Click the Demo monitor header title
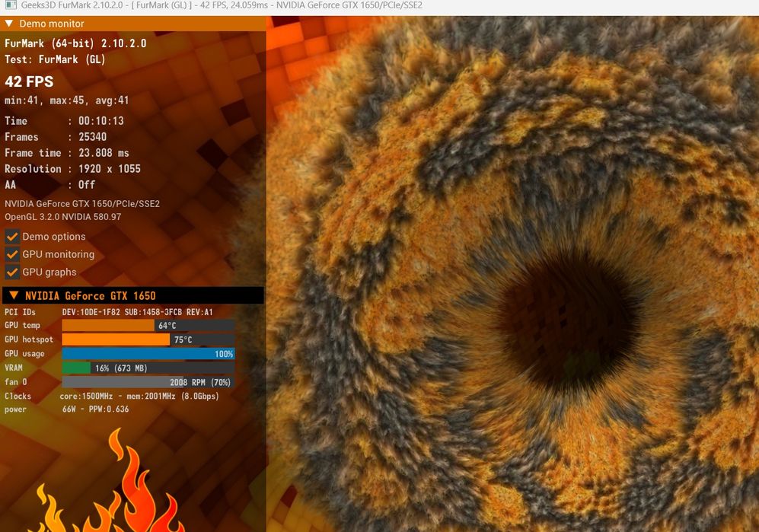This screenshot has width=759, height=532. coord(52,24)
